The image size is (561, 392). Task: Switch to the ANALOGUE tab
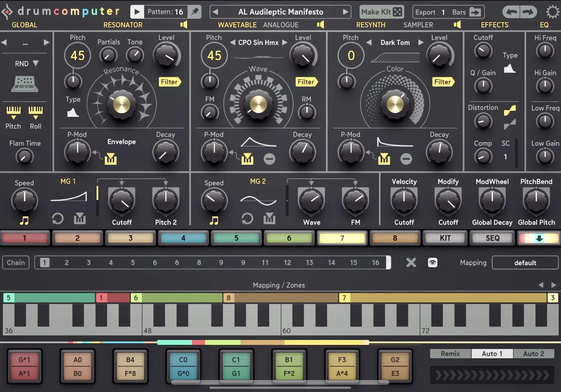click(280, 25)
